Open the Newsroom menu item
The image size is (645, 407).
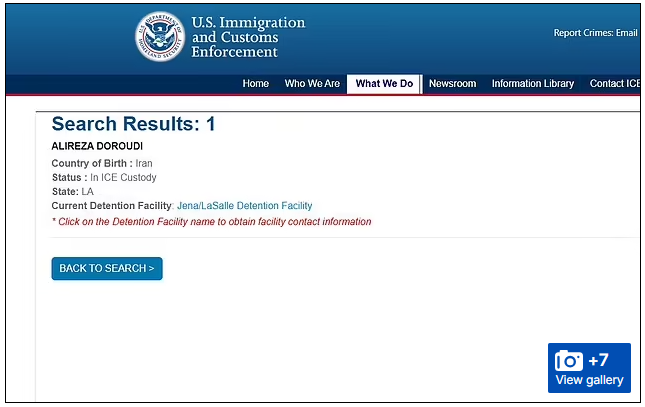click(452, 84)
